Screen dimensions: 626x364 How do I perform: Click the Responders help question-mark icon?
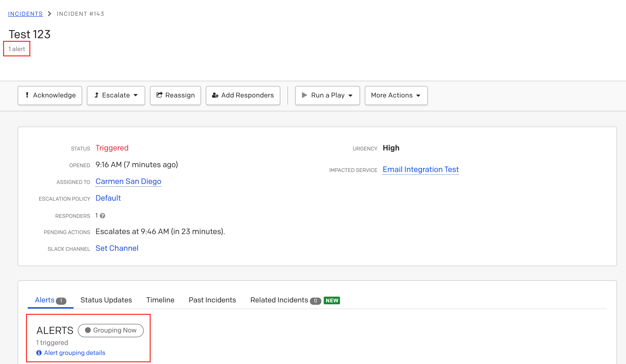(102, 216)
